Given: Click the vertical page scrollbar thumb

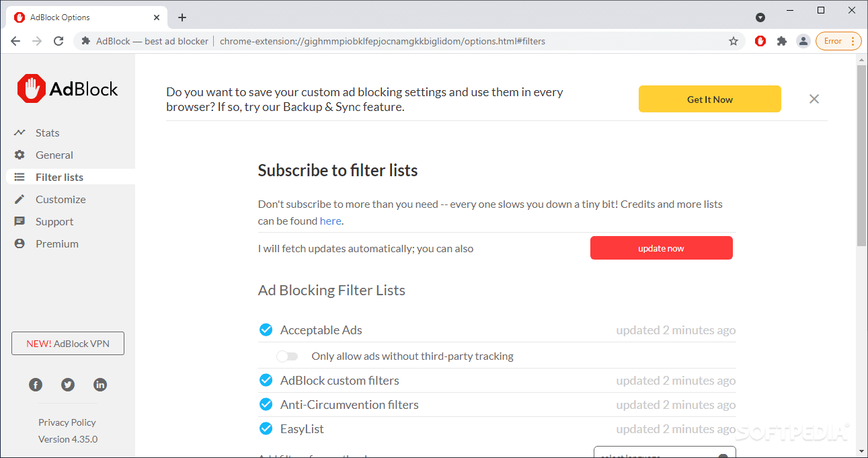Looking at the screenshot, I should [x=862, y=155].
